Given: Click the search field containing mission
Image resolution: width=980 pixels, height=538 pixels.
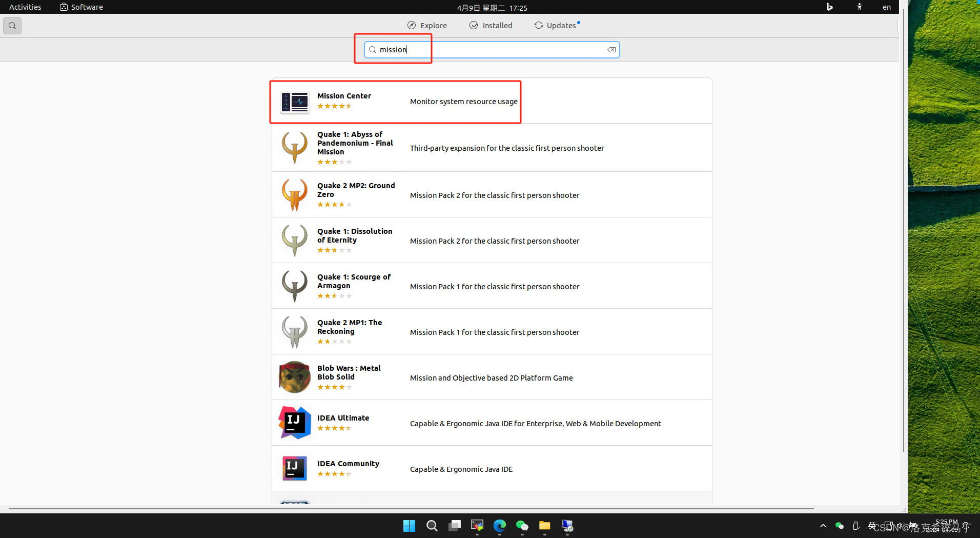Looking at the screenshot, I should tap(492, 50).
